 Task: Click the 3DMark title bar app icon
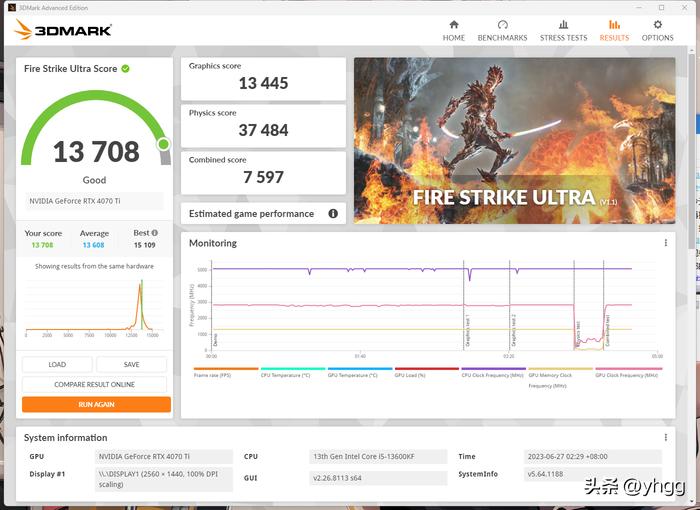coord(12,8)
